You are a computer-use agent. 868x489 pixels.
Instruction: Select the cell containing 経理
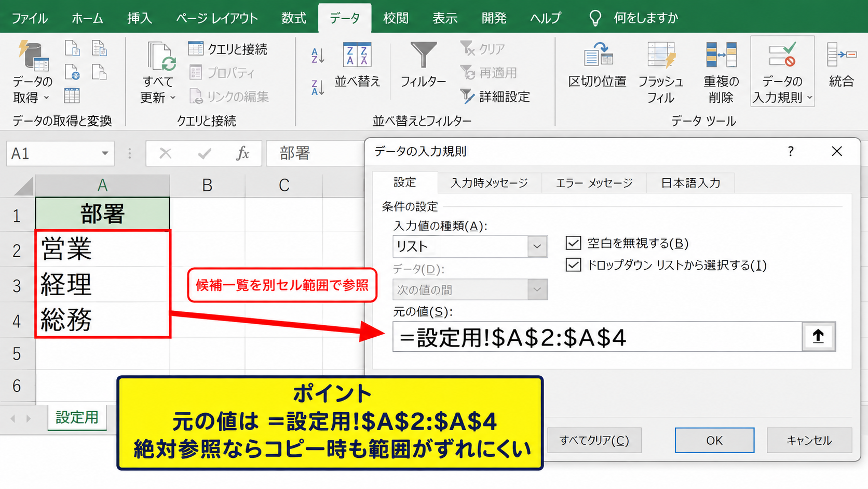click(x=102, y=284)
